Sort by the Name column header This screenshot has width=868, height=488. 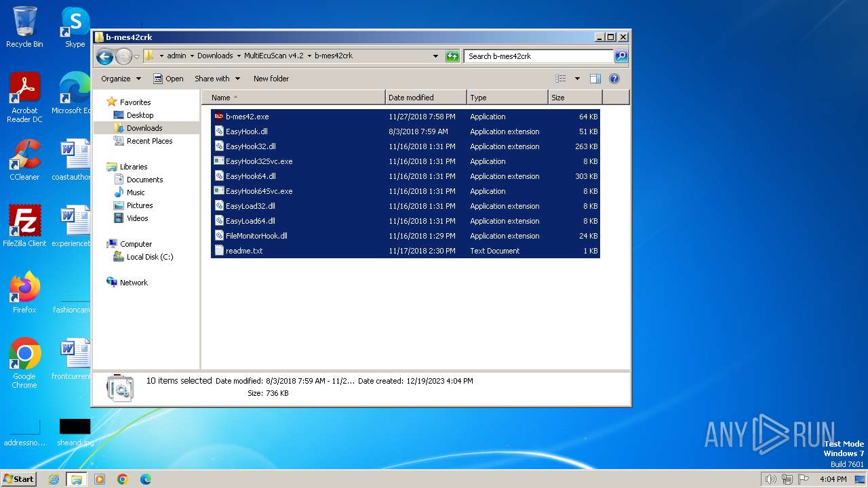294,98
